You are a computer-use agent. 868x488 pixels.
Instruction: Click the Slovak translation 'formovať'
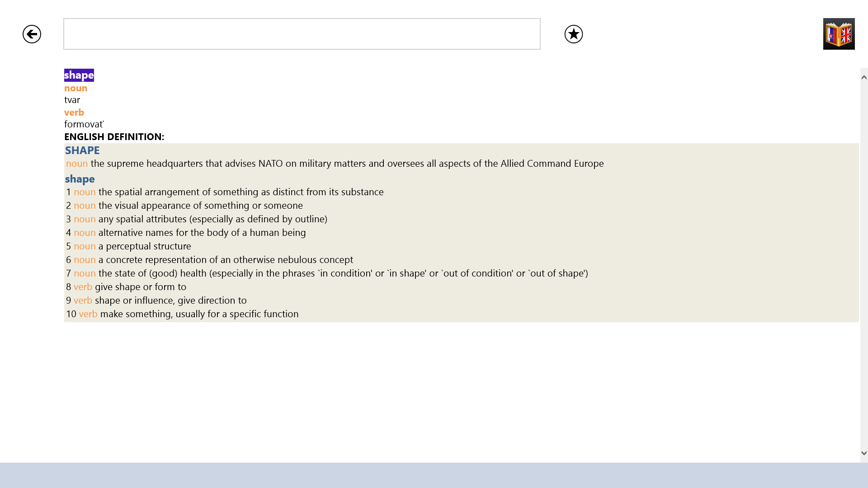point(84,124)
